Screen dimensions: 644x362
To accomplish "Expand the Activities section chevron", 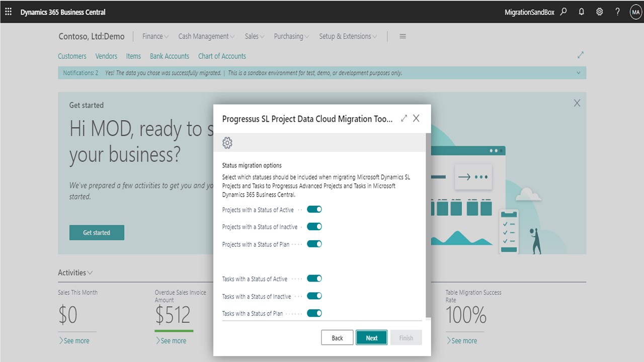I will (x=90, y=273).
